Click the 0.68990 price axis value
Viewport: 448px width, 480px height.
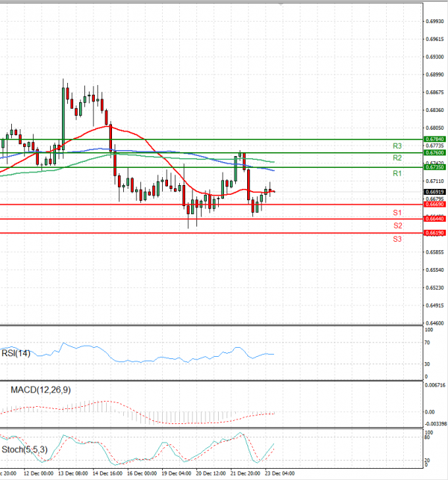[x=435, y=75]
